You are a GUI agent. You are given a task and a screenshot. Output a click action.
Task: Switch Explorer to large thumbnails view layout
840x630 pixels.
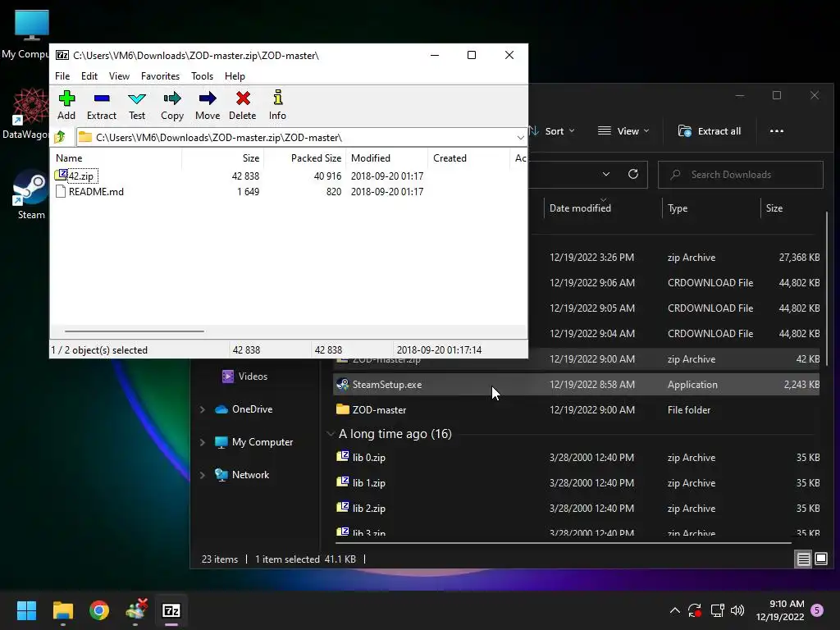coord(820,559)
